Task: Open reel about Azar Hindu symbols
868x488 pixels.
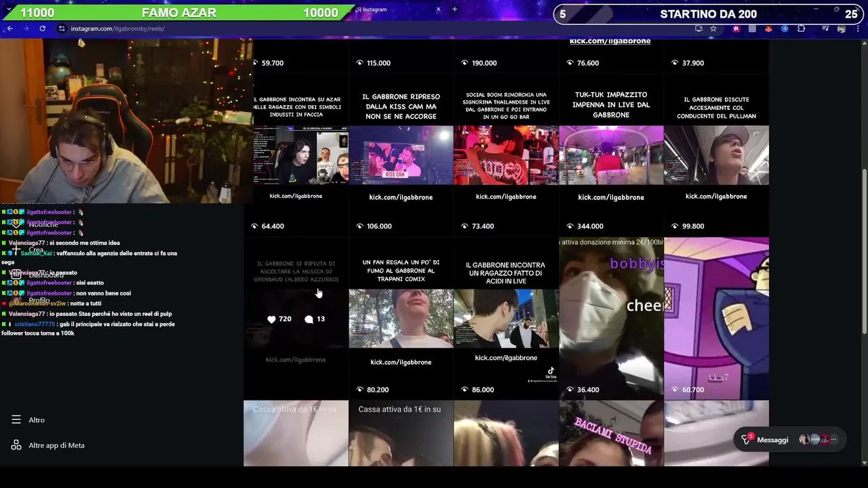Action: click(296, 155)
